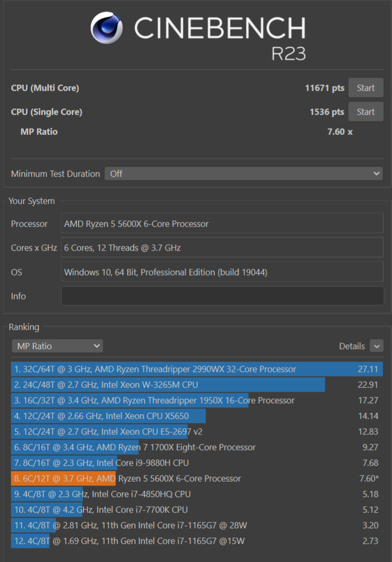
Task: Select the Ryzen 7 1700X ranking row
Action: [x=197, y=447]
